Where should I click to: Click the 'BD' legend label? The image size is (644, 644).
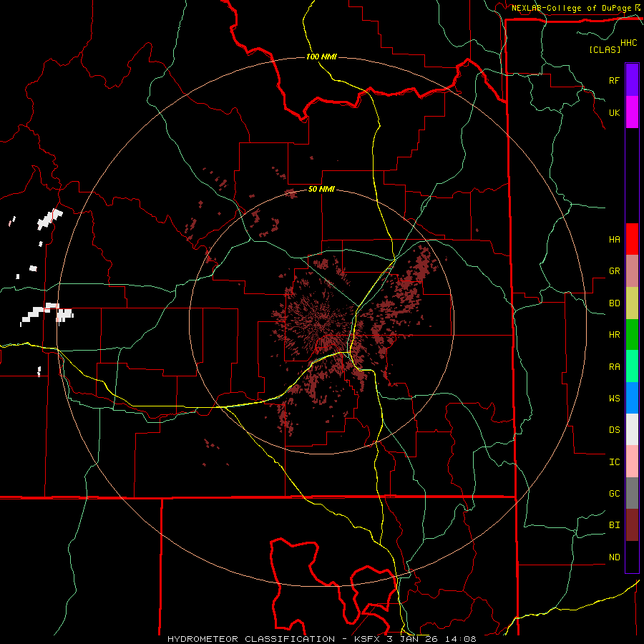tap(614, 303)
